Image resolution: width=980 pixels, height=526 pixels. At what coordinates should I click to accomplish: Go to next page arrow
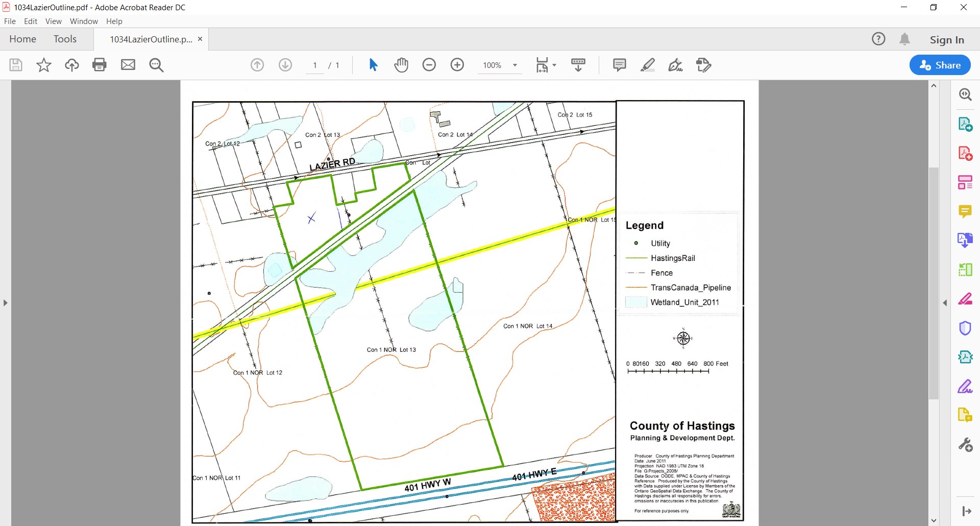(x=285, y=65)
